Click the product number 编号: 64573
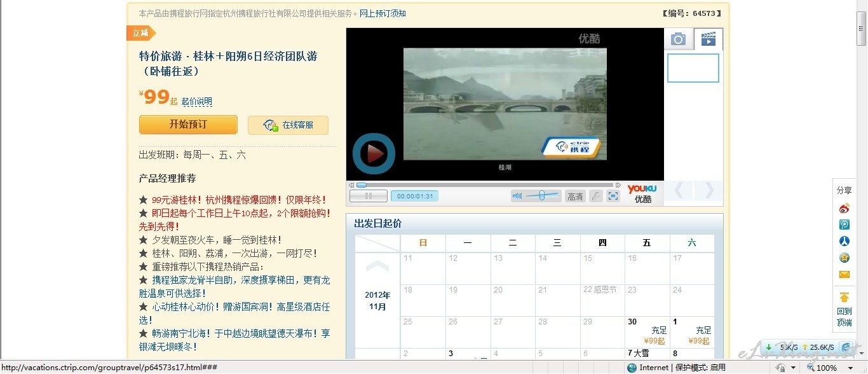The image size is (868, 374). click(x=691, y=13)
